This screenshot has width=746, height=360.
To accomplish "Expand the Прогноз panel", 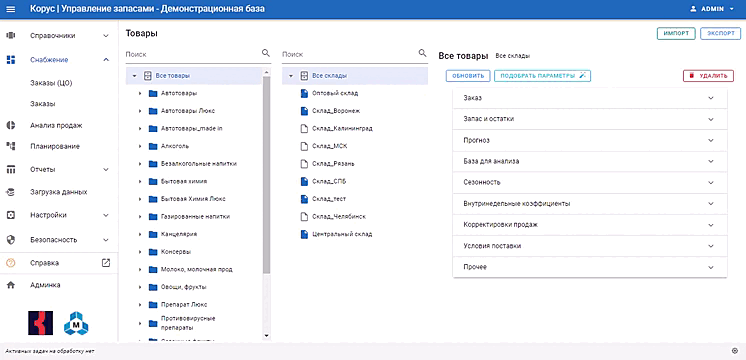I will pos(590,140).
